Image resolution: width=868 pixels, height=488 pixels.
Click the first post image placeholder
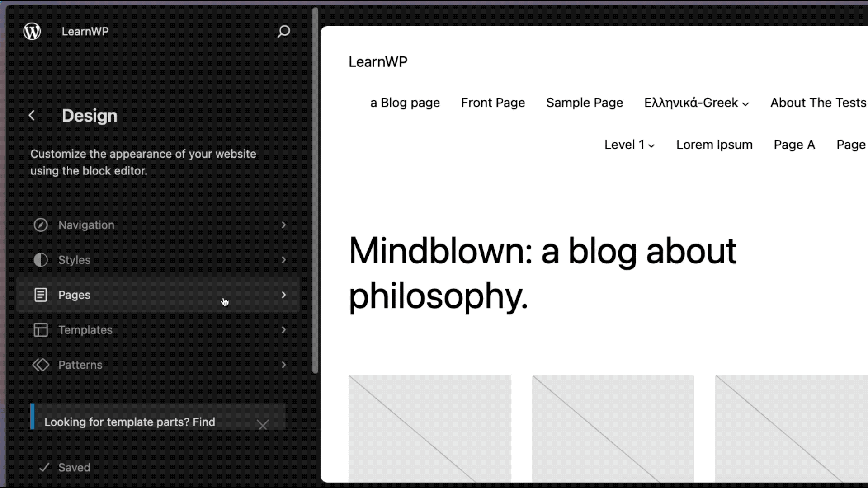tap(429, 428)
